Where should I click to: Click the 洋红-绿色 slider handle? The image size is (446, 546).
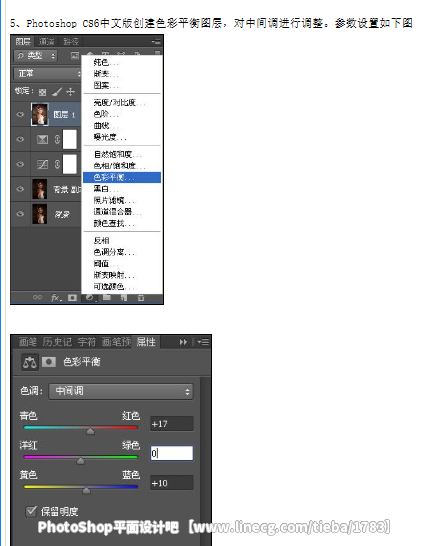(x=80, y=461)
